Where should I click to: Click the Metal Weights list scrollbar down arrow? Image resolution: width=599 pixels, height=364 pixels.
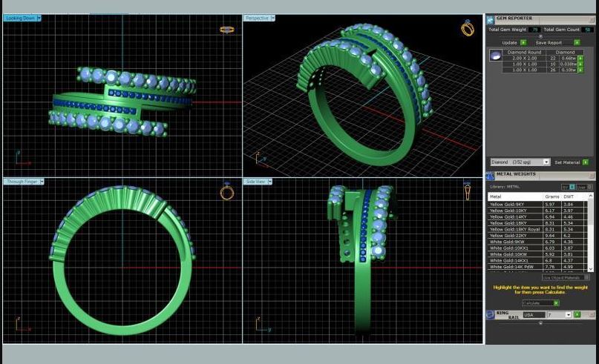(590, 269)
